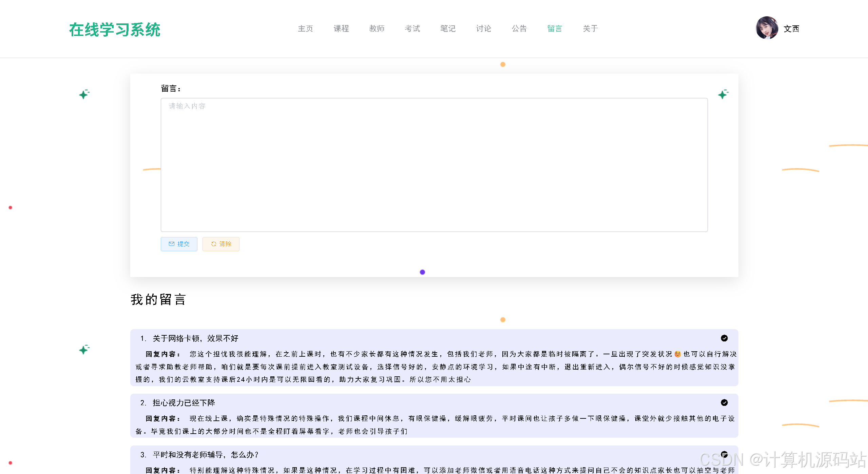Click the 在线学习系统 logo title
The width and height of the screenshot is (868, 474).
[115, 29]
